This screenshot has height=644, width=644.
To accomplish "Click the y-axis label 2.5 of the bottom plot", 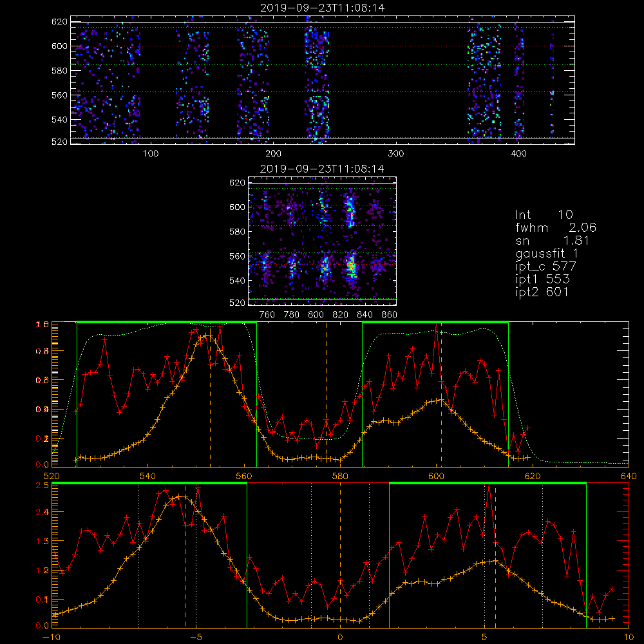I will 43,486.
